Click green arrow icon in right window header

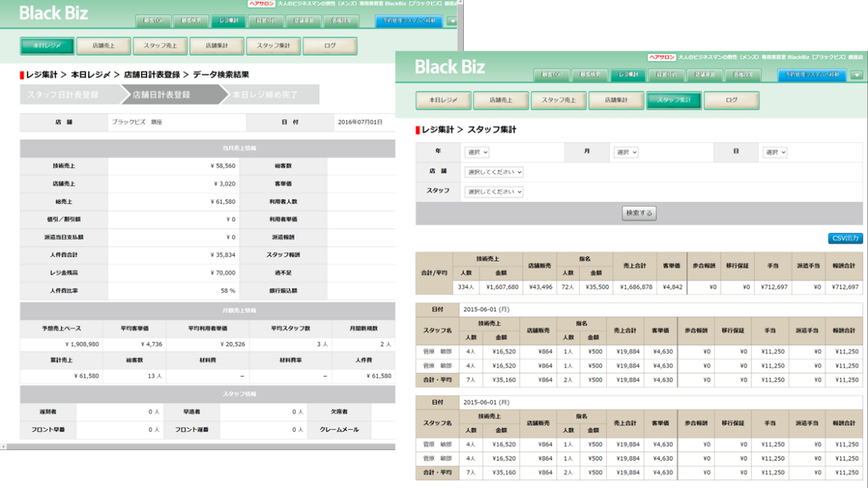pyautogui.click(x=857, y=75)
